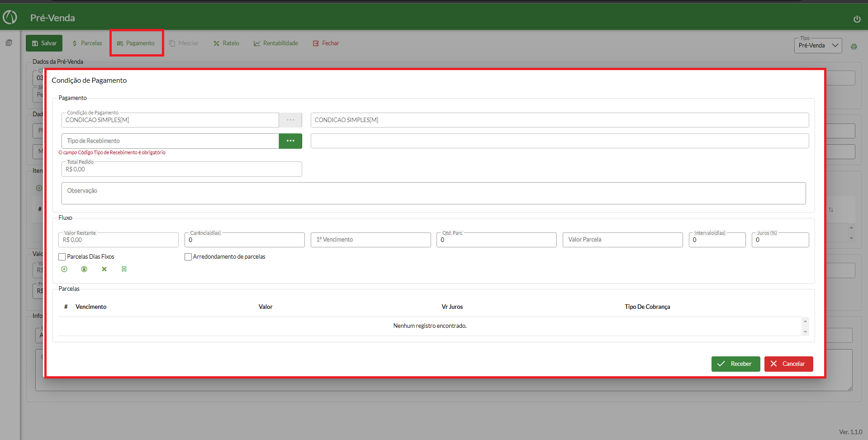Viewport: 868px width, 440px height.
Task: Open Tipo de Recebimento lookup with green dots button
Action: pyautogui.click(x=290, y=141)
